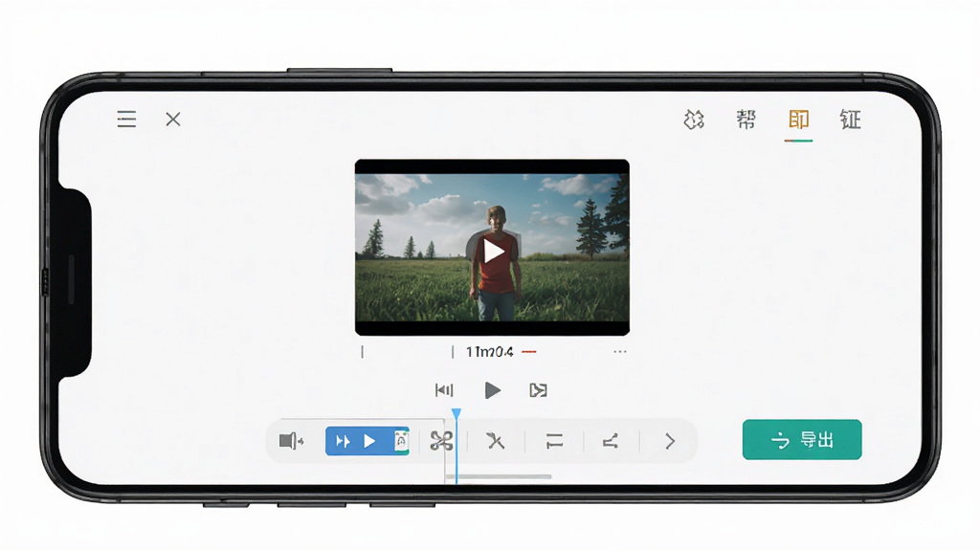The image size is (980, 551).
Task: Close the editor with the X icon
Action: click(173, 119)
